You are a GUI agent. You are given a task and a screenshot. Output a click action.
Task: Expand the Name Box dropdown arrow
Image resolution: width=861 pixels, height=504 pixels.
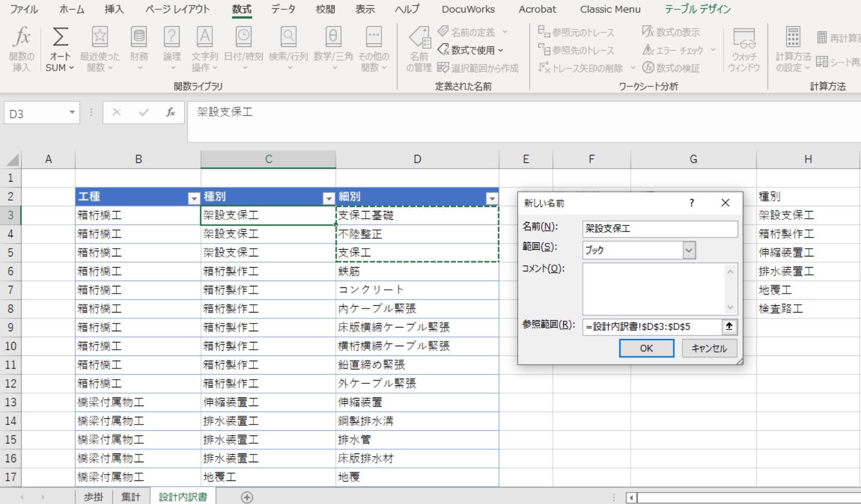[72, 113]
